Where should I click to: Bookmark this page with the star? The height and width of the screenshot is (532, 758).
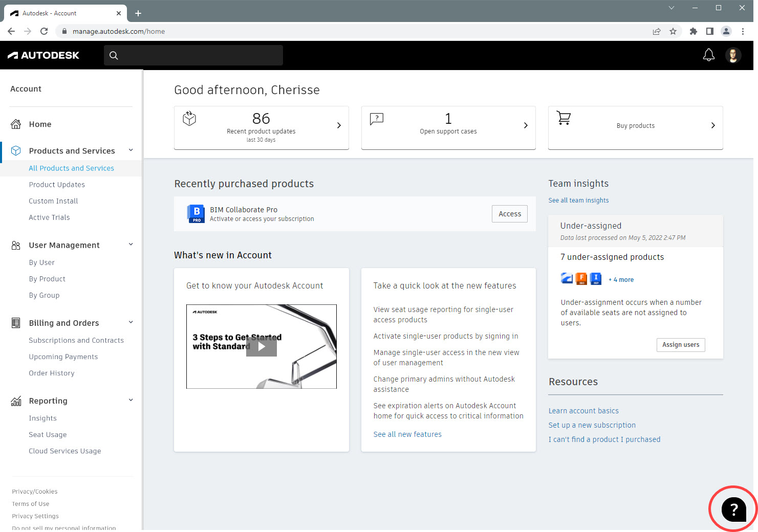click(x=673, y=31)
